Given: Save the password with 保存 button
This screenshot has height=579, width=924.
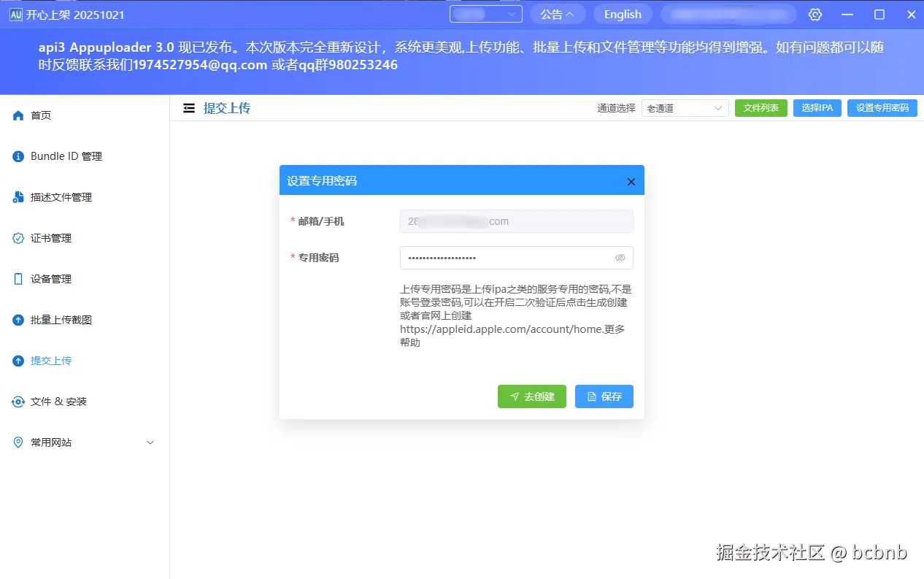Looking at the screenshot, I should [x=604, y=396].
